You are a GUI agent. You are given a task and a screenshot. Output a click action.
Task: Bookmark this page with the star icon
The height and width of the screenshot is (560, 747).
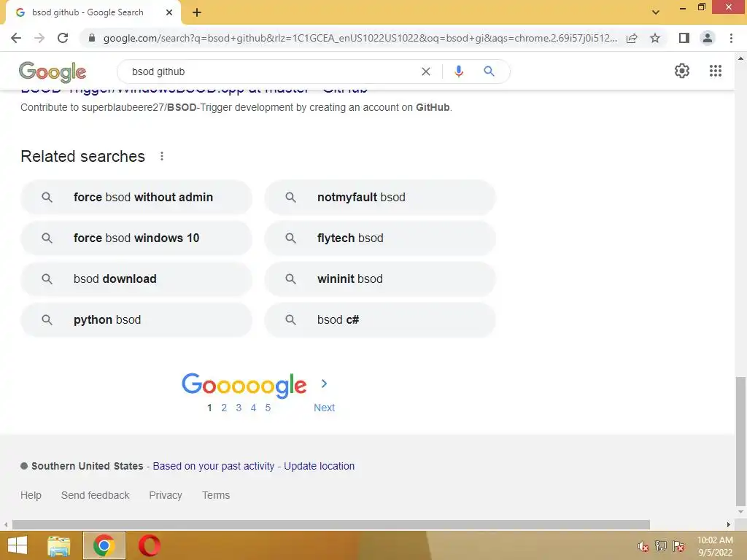click(655, 38)
